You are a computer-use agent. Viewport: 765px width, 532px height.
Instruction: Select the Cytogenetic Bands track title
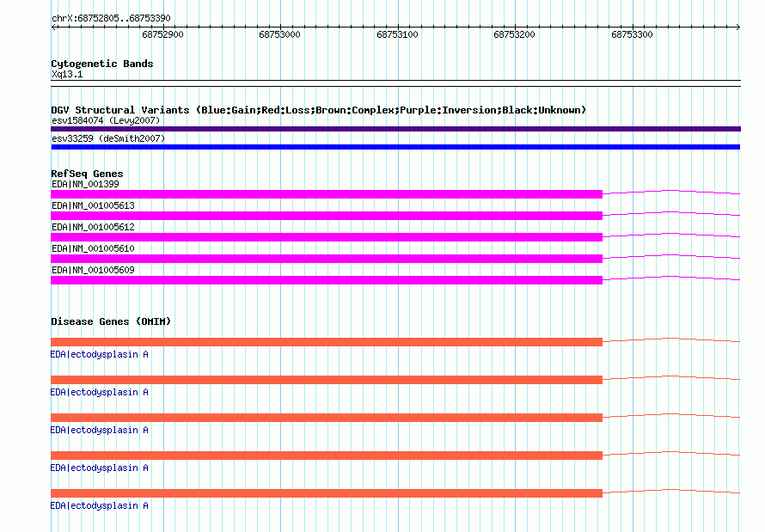coord(102,64)
